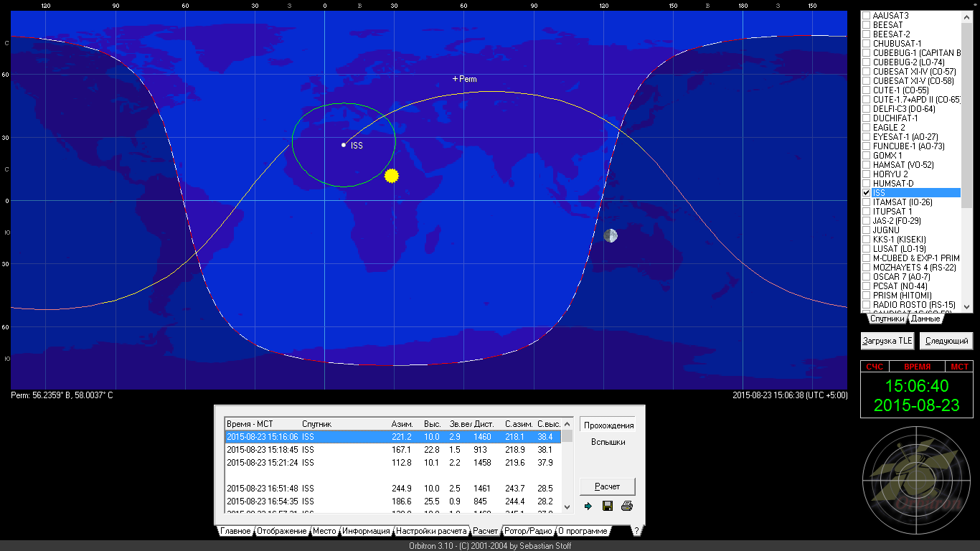Click the green arrow icon below Расчет

tap(588, 506)
